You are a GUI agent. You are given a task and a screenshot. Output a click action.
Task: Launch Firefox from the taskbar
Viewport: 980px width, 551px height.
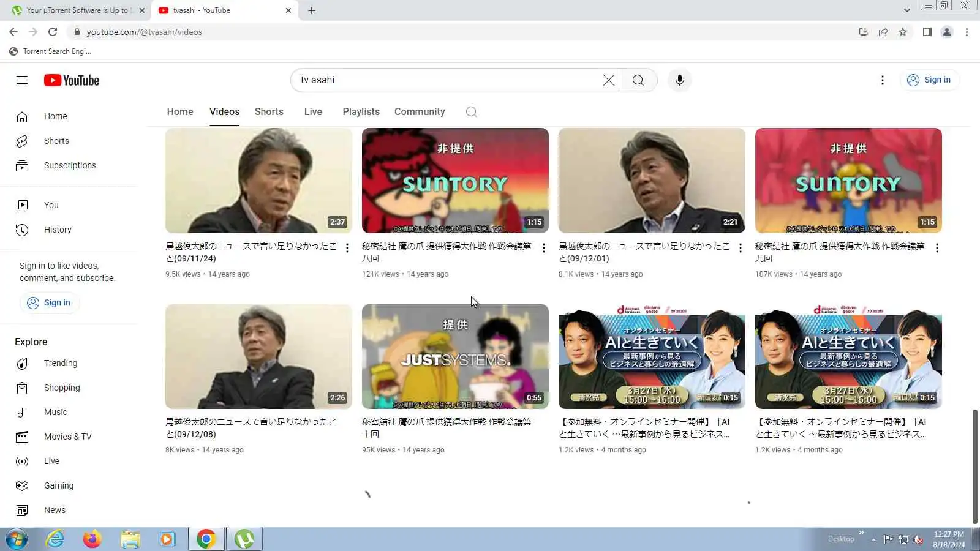click(92, 539)
